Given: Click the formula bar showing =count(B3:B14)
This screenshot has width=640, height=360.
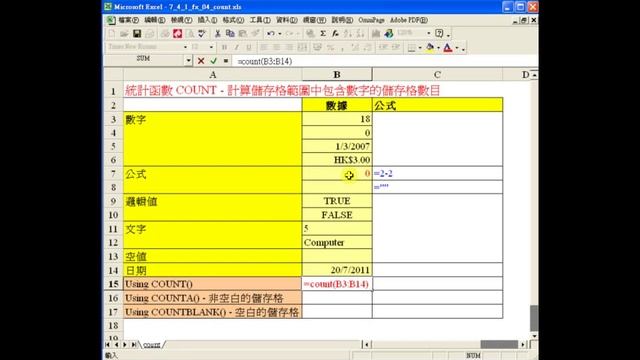Looking at the screenshot, I should click(385, 61).
